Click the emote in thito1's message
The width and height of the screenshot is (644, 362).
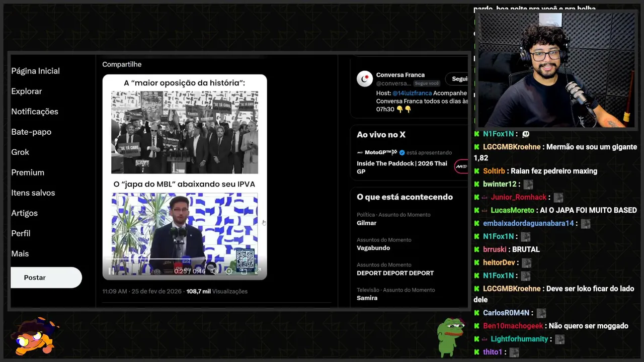coord(514,352)
